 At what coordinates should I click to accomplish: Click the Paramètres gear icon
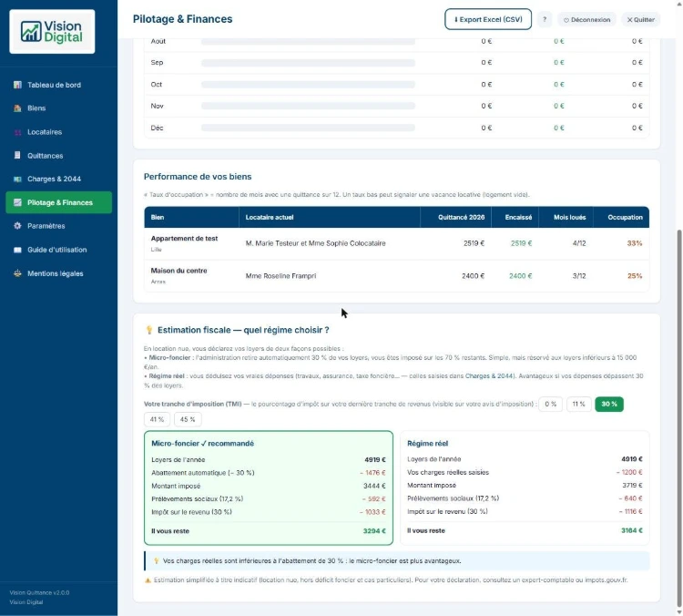(17, 226)
